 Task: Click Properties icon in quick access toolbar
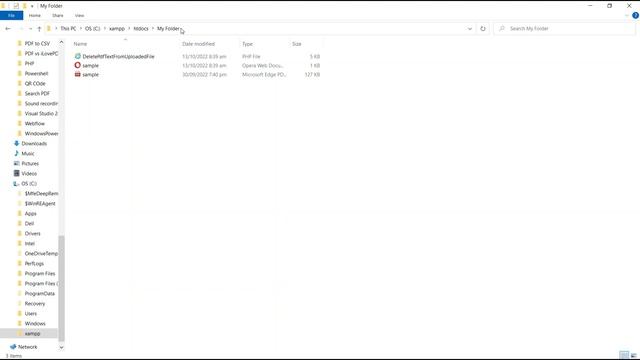[x=16, y=6]
